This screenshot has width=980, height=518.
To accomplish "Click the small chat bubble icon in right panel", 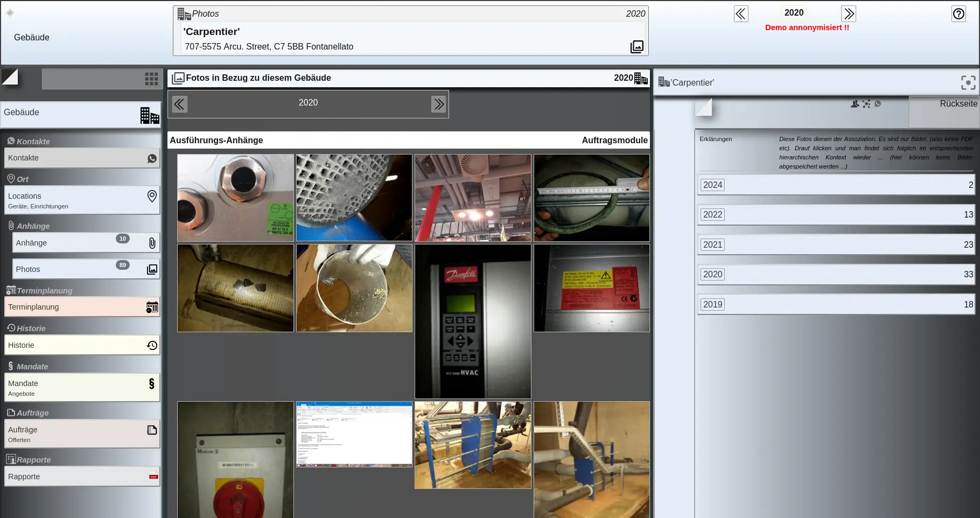I will [x=878, y=103].
